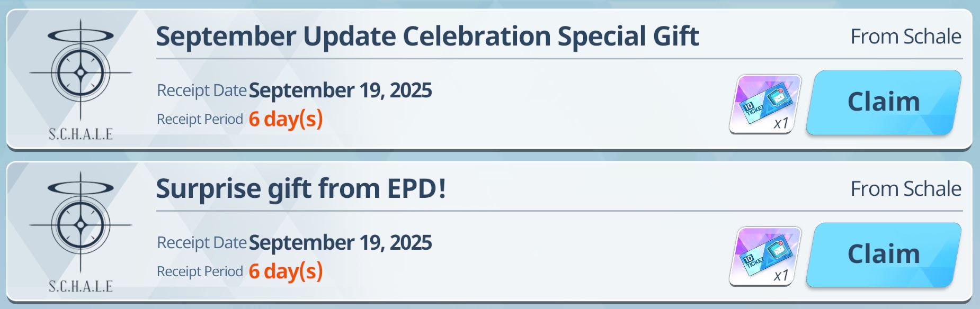Viewport: 980px width, 309px height.
Task: Open the September Update Celebration Special Gift title
Action: (427, 37)
